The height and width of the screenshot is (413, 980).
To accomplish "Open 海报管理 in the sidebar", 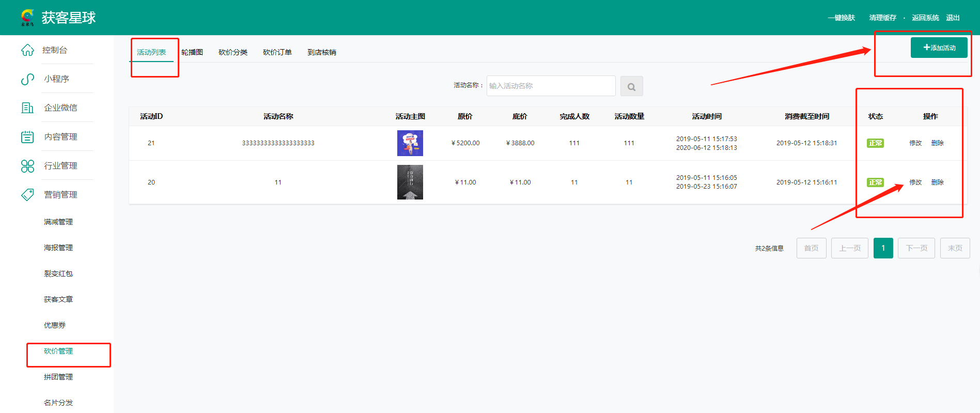I will pyautogui.click(x=58, y=248).
